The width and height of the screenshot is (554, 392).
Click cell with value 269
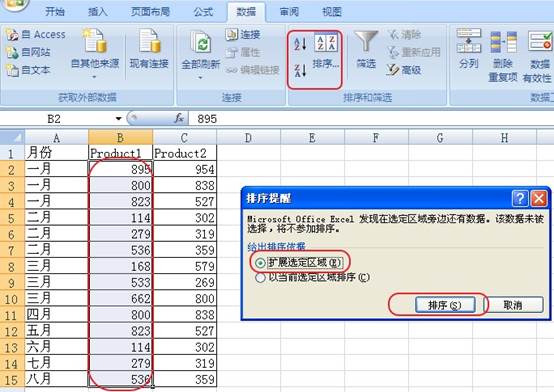184,282
